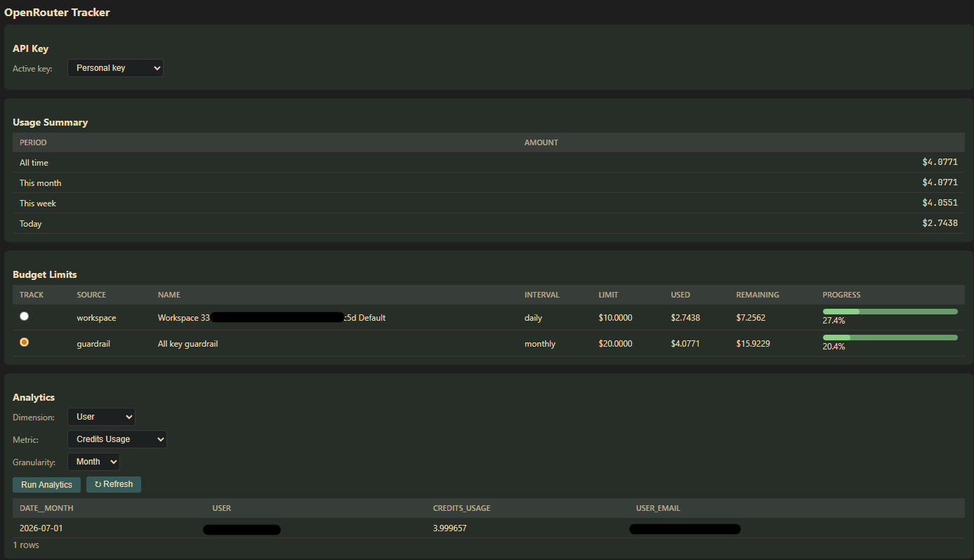Click the Analytics section heading
Image resolution: width=974 pixels, height=560 pixels.
[34, 397]
